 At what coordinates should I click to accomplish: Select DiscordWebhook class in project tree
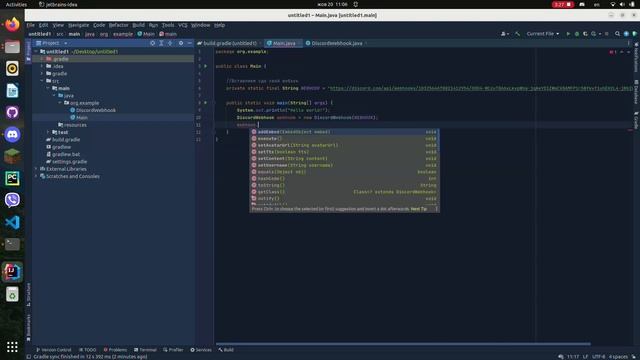click(x=93, y=110)
